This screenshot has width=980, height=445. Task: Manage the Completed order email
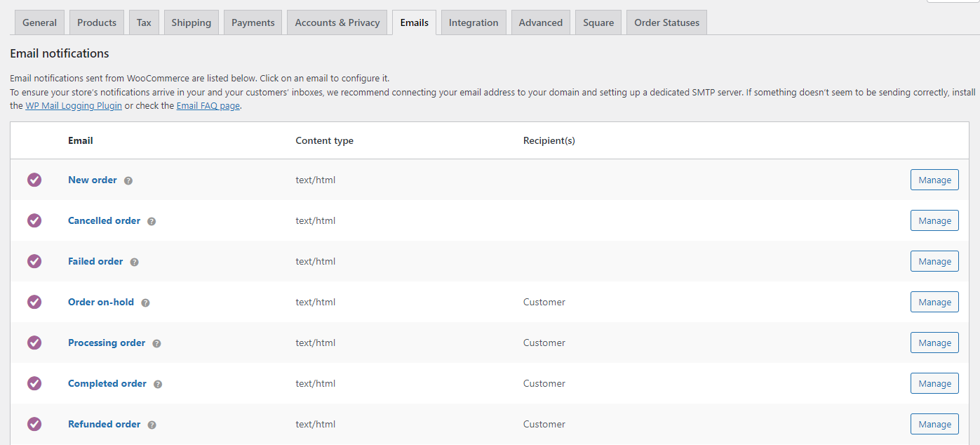click(934, 383)
